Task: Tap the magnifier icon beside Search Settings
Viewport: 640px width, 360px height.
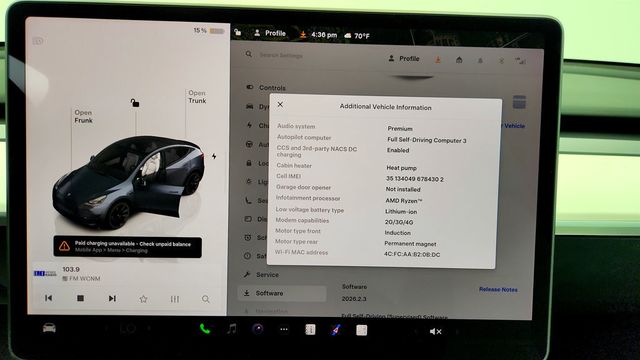Action: tap(249, 54)
